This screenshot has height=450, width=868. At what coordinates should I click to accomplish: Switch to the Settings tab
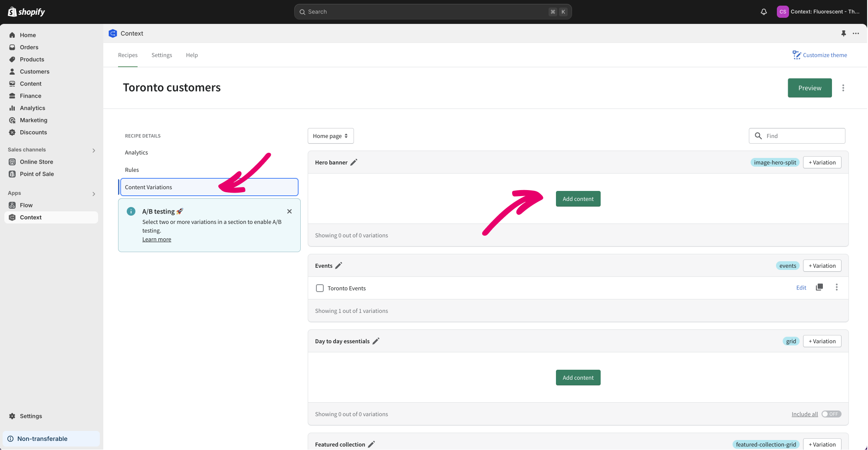161,55
